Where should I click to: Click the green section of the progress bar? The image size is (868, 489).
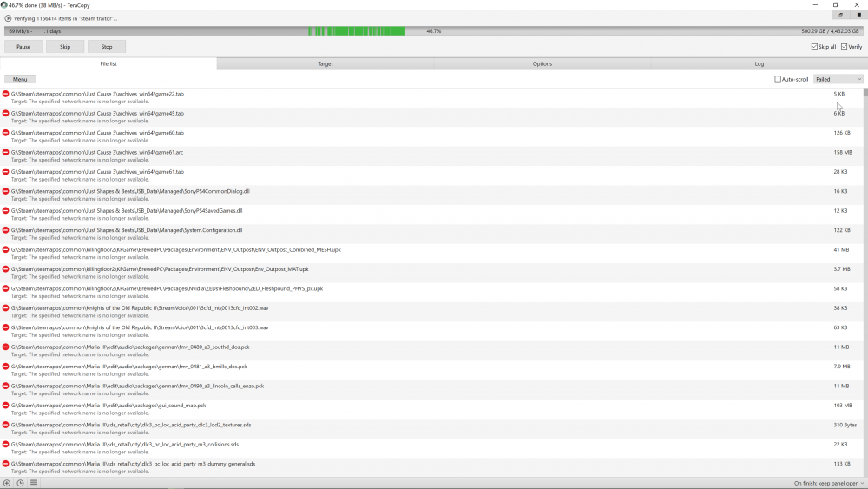coord(357,31)
